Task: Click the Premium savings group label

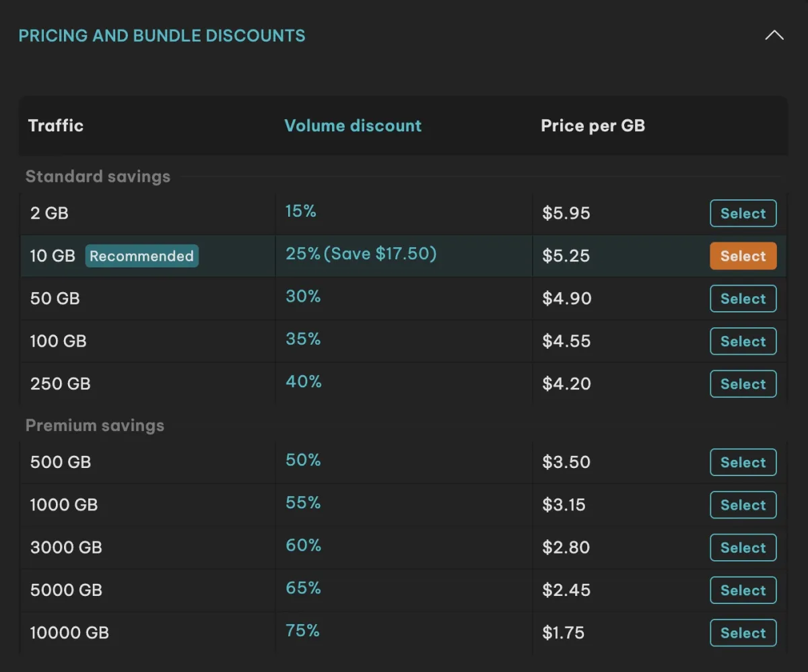Action: (95, 426)
